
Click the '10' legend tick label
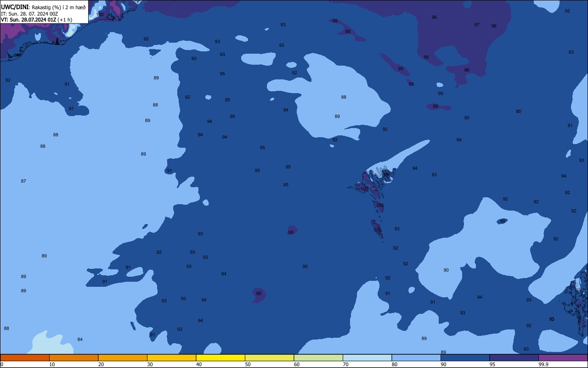tap(52, 364)
